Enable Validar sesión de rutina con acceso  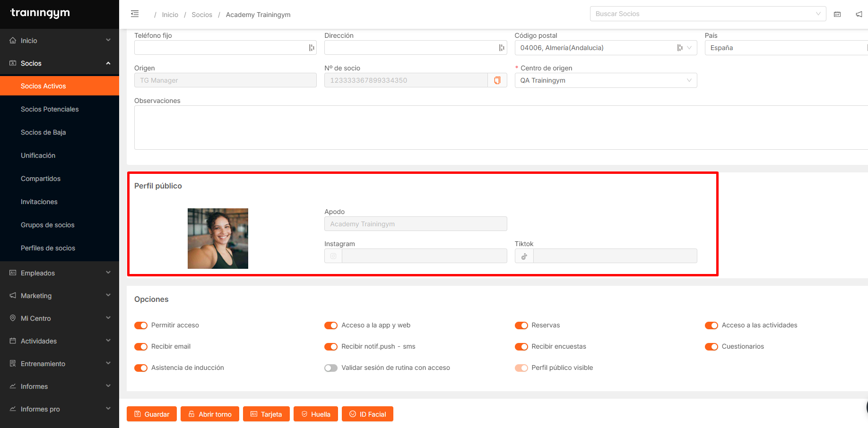331,368
